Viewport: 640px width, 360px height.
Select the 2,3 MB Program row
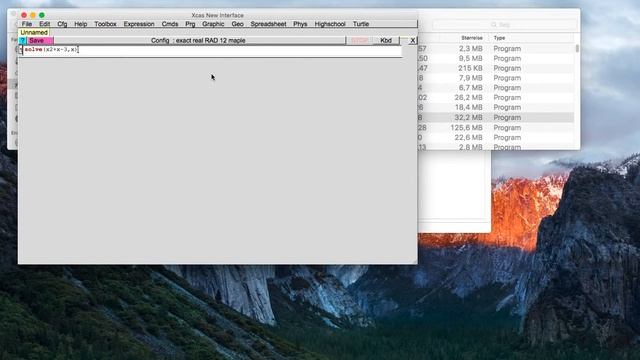coord(496,49)
